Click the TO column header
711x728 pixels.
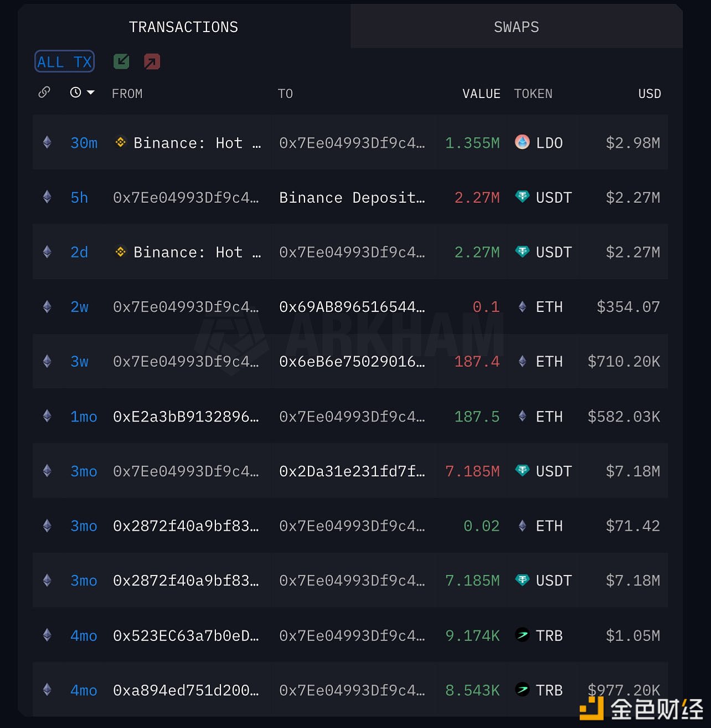point(285,94)
